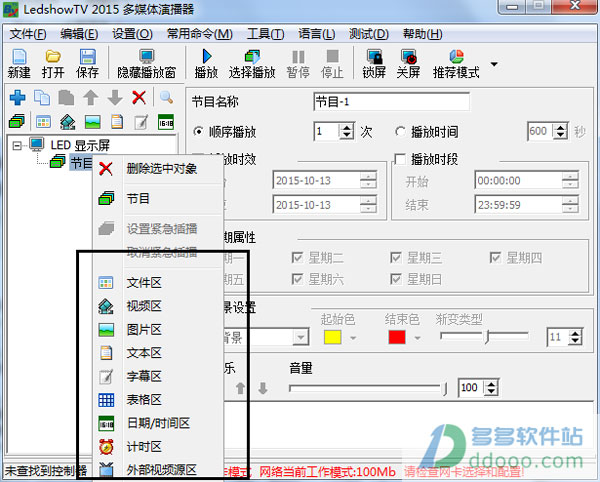Click the copy icon in tree toolbar
The image size is (600, 482).
pos(42,98)
